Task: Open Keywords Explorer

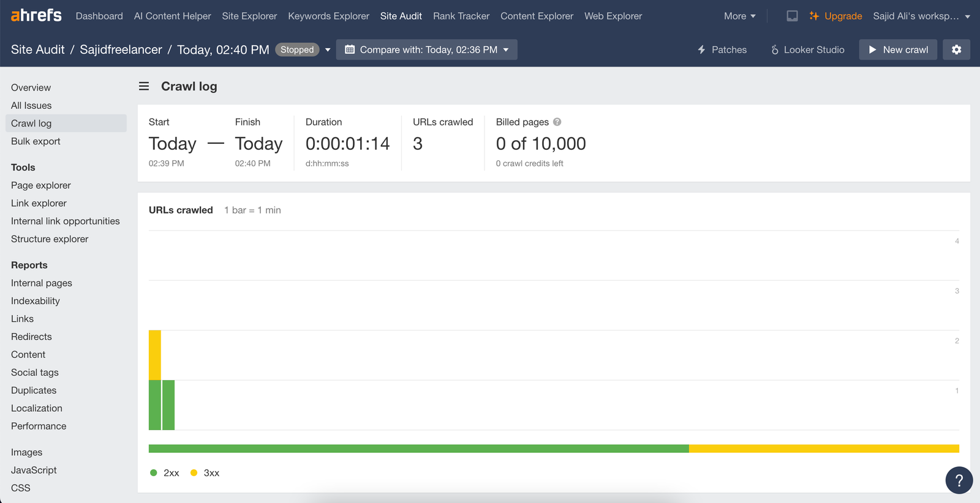Action: pos(329,16)
